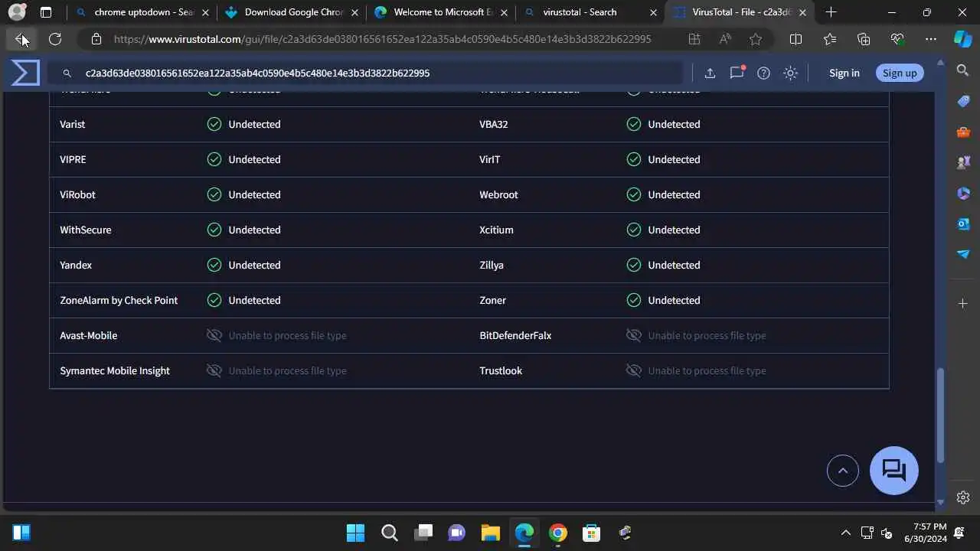Screen dimensions: 980x551
Task: Open browser essentials heart icon
Action: [x=897, y=39]
